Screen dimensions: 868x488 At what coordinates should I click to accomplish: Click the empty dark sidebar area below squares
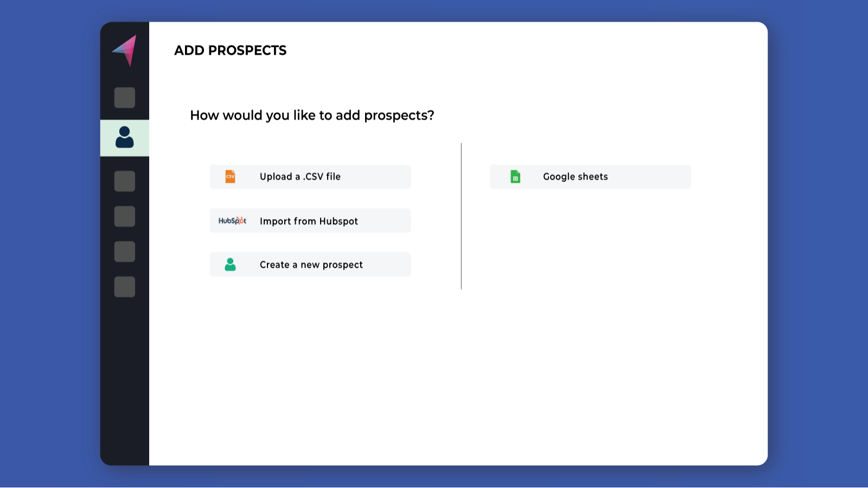(125, 380)
